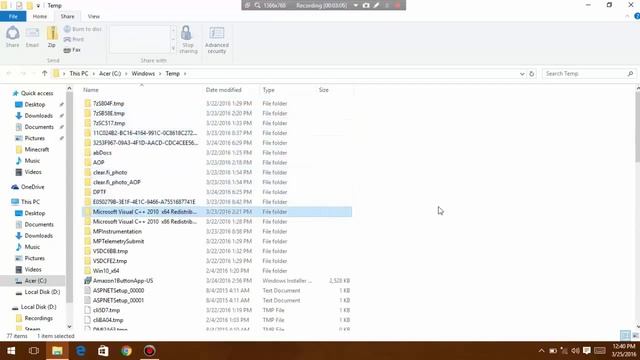Click the Back navigation arrow
The width and height of the screenshot is (640, 360).
pyautogui.click(x=9, y=73)
